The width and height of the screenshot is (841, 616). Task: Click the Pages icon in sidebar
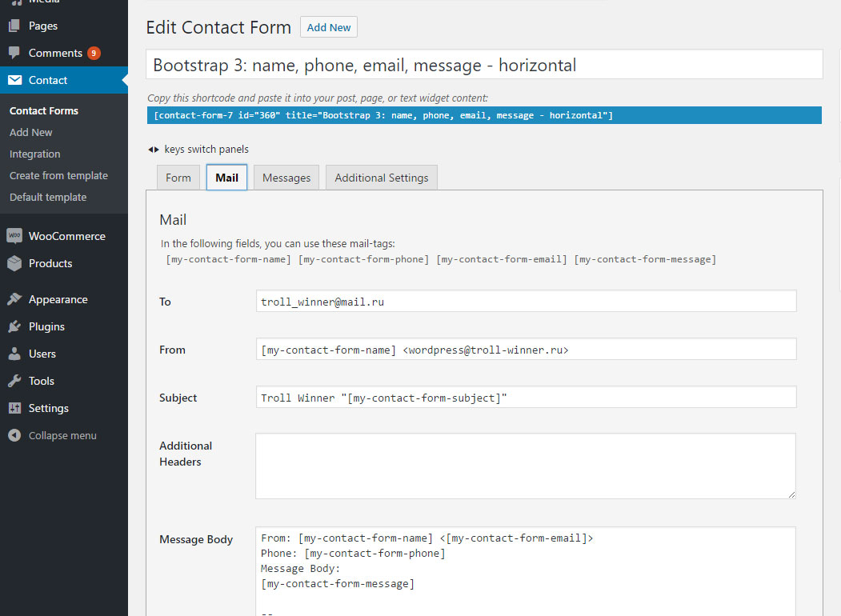(x=14, y=25)
